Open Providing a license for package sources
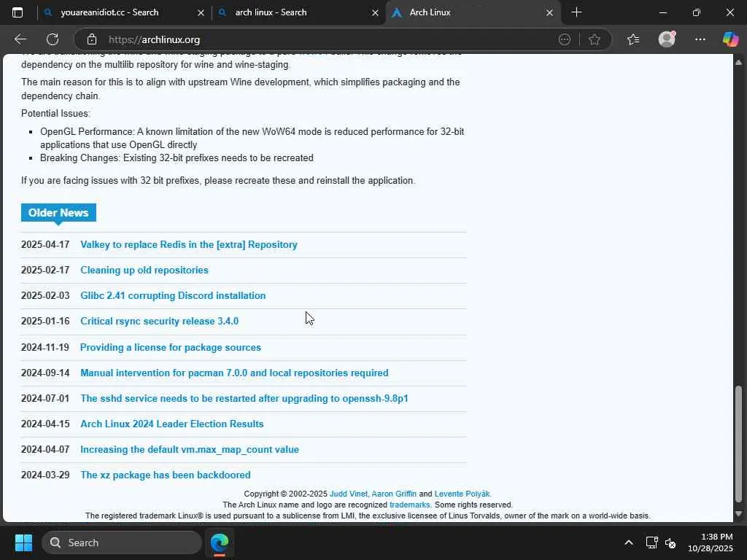 click(171, 348)
